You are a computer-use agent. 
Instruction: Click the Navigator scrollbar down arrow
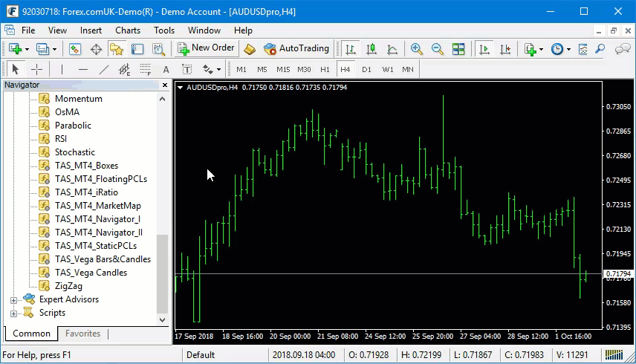click(x=162, y=319)
